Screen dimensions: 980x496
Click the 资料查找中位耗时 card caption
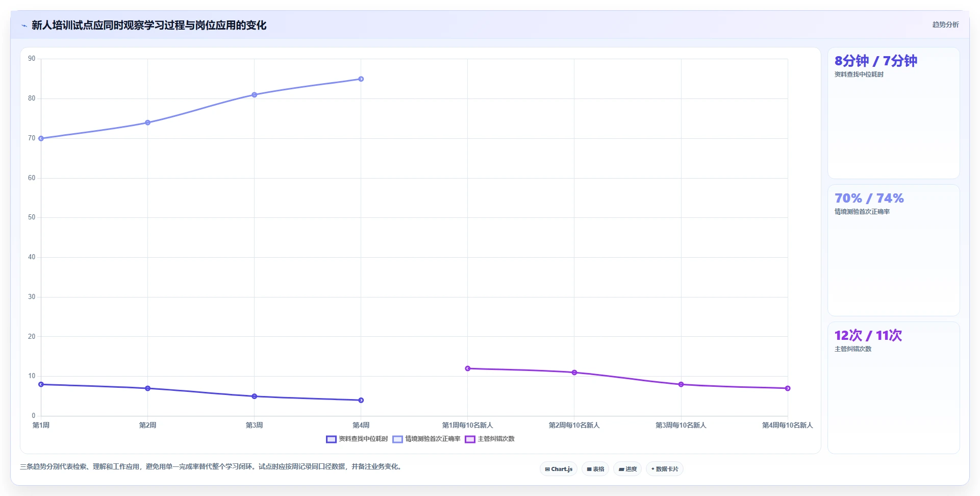859,75
